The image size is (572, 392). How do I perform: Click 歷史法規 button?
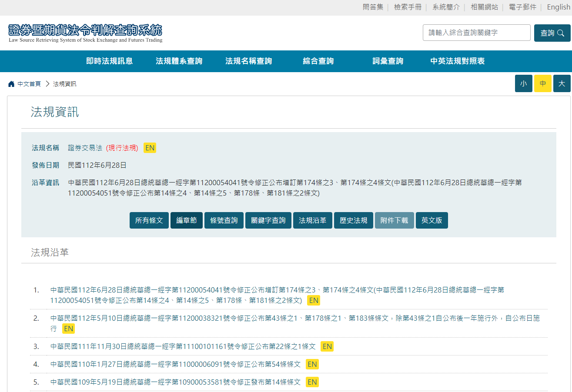tap(354, 220)
